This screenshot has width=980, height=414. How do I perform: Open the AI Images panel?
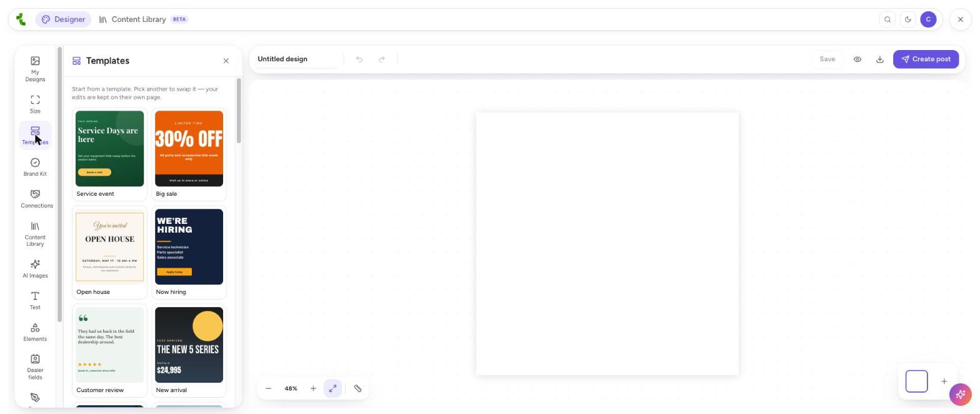35,269
